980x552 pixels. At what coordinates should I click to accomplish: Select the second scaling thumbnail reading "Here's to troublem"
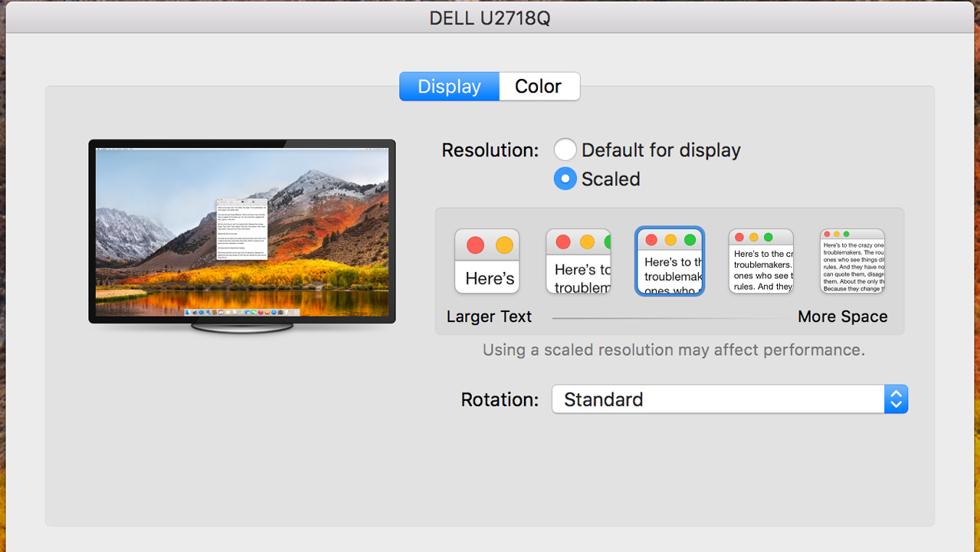click(578, 261)
